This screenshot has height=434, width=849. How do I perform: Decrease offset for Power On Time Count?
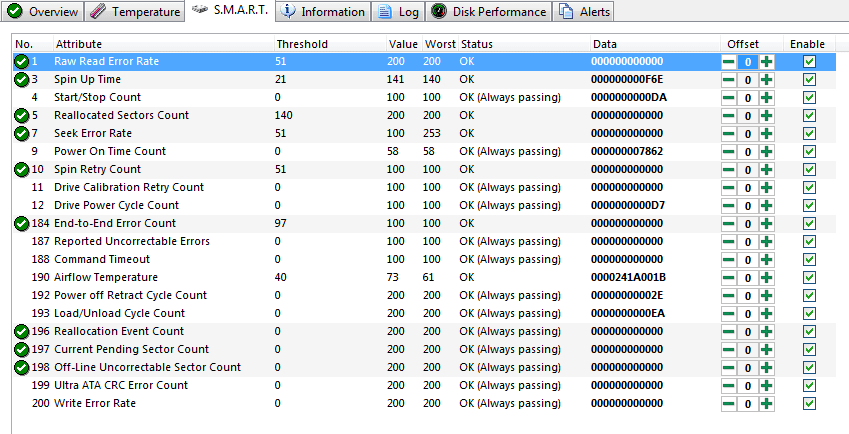point(729,152)
